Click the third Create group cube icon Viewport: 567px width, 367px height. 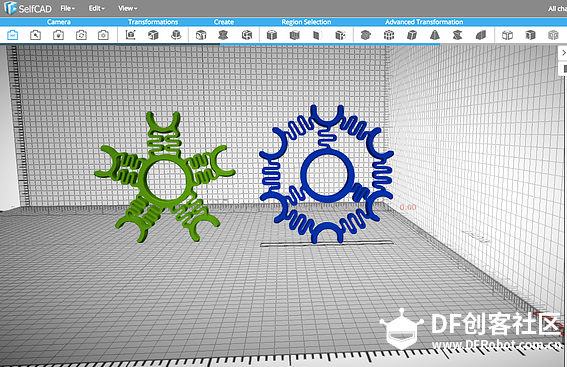click(247, 35)
